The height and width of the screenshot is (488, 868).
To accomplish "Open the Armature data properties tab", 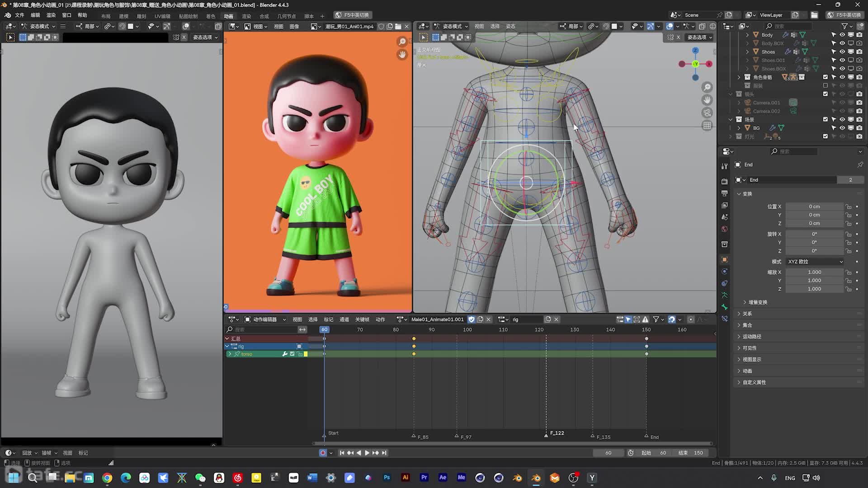I will (x=725, y=295).
